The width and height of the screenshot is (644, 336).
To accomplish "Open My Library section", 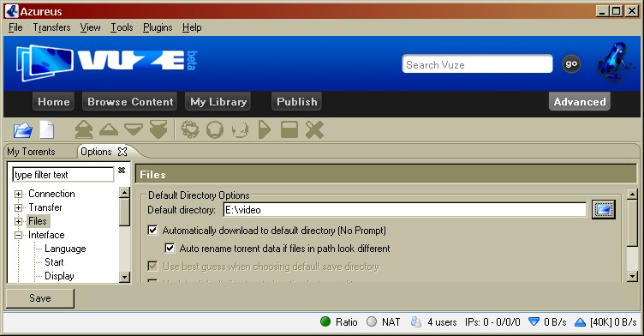I will tap(218, 102).
